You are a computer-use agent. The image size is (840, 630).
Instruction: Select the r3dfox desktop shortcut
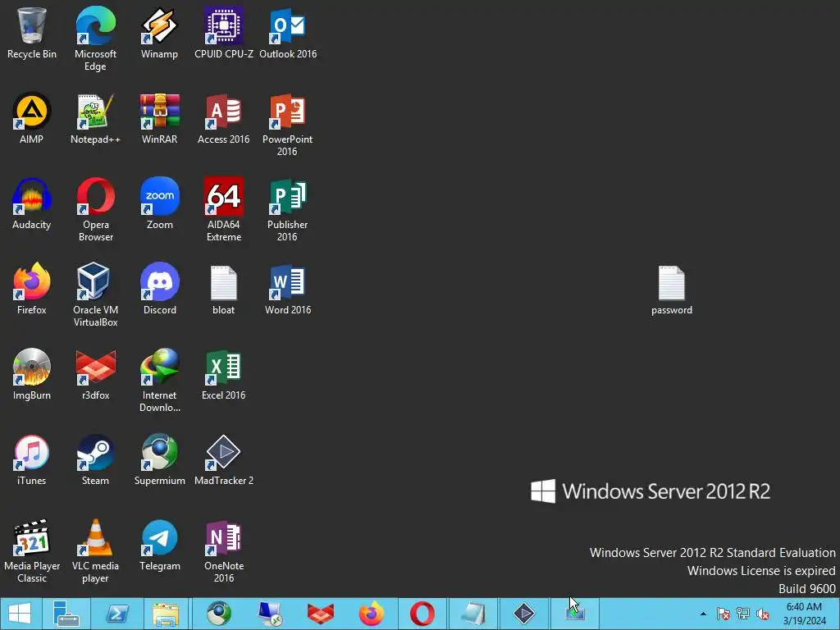point(95,374)
